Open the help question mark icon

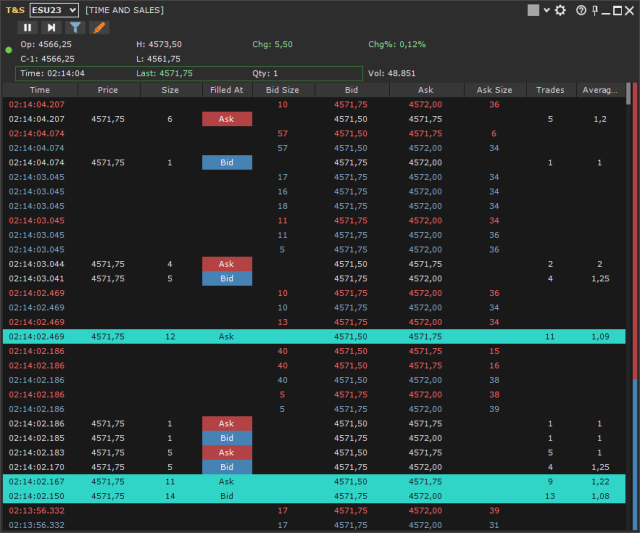pyautogui.click(x=580, y=10)
